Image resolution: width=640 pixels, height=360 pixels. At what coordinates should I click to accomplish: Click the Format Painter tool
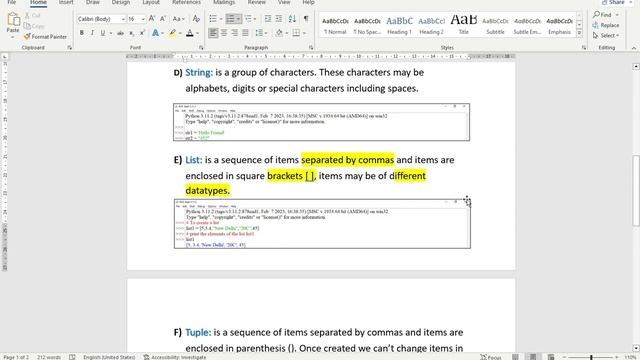45,37
